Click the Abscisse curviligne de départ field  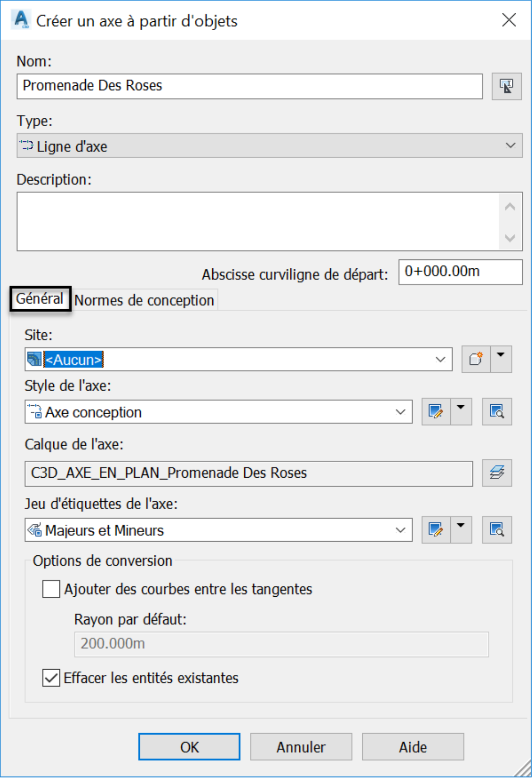460,272
